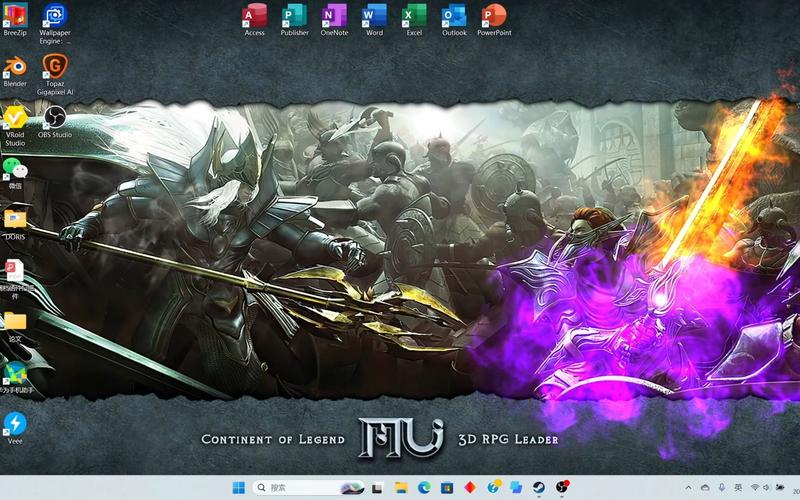800x500 pixels.
Task: Open the Wi-Fi network tray icon
Action: 755,488
